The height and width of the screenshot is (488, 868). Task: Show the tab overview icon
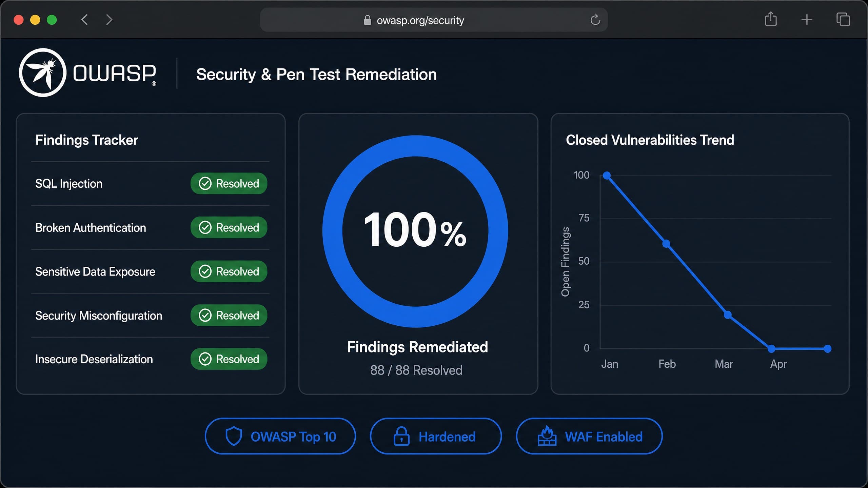(843, 19)
